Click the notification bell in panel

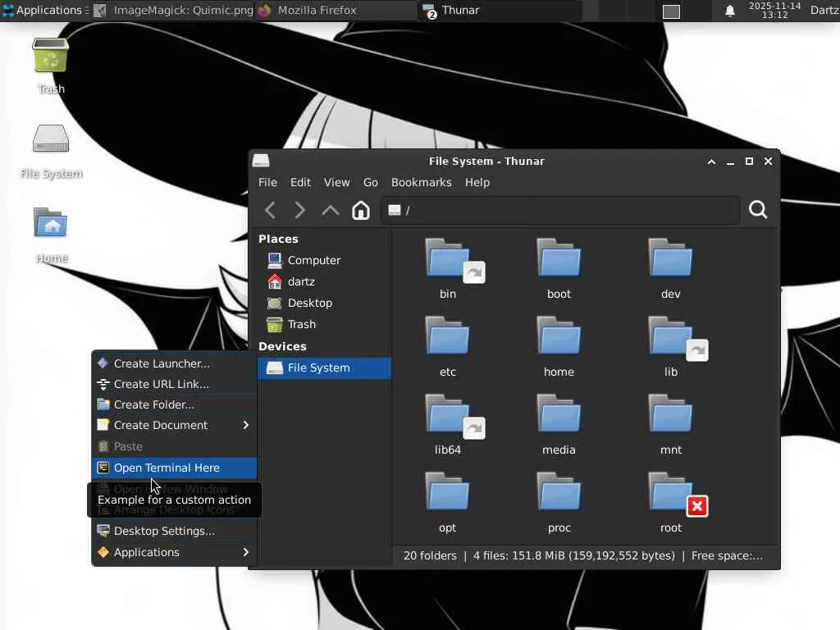click(x=729, y=11)
